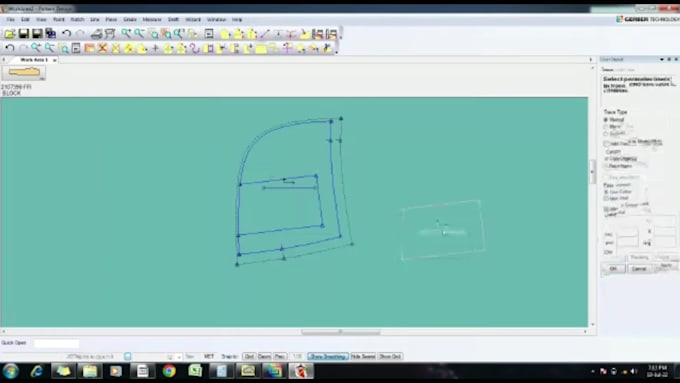Click the Print icon in top toolbar

pos(96,33)
